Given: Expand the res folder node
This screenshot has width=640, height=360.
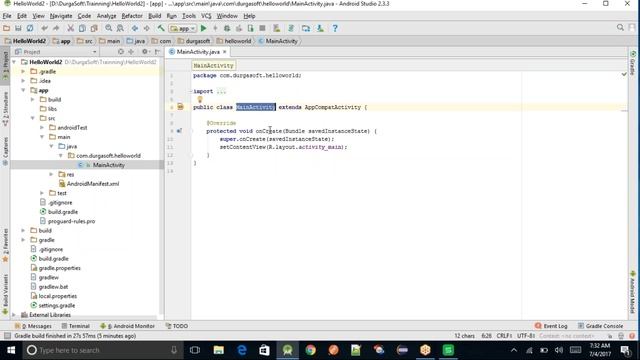Looking at the screenshot, I should point(51,174).
